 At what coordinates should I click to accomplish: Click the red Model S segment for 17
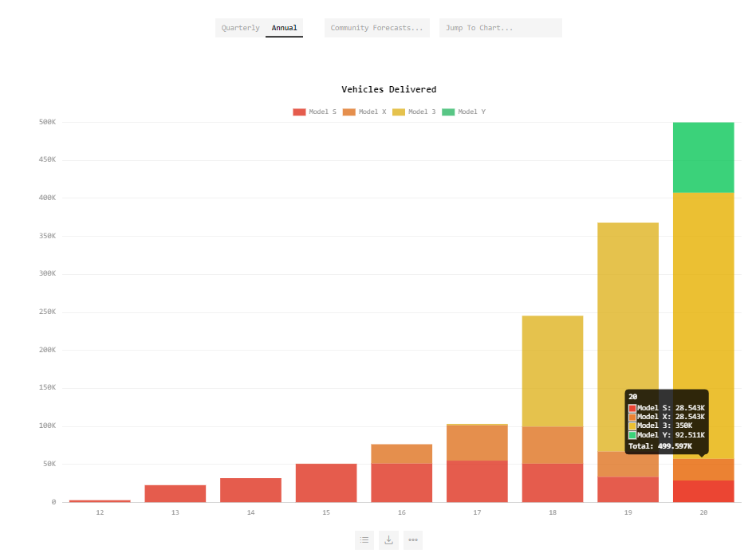[477, 481]
